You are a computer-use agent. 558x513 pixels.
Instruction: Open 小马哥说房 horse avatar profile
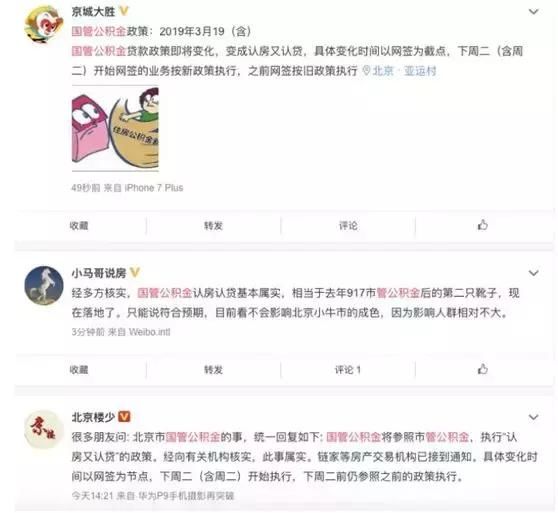pyautogui.click(x=43, y=285)
